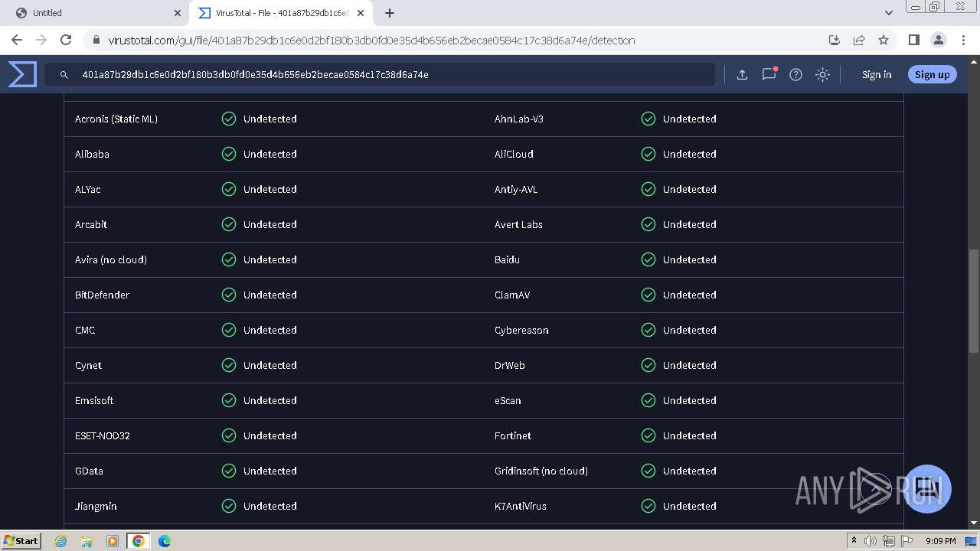The width and height of the screenshot is (980, 551).
Task: Open a new browser tab
Action: click(390, 13)
